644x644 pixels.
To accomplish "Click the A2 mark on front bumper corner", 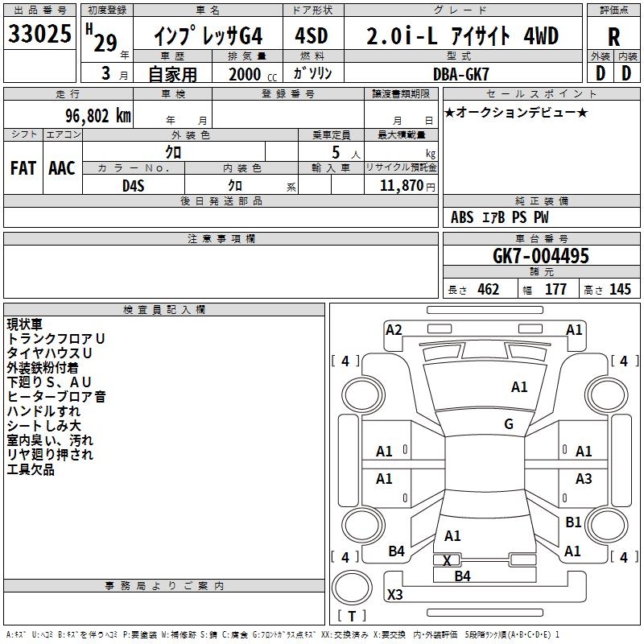I will 394,330.
